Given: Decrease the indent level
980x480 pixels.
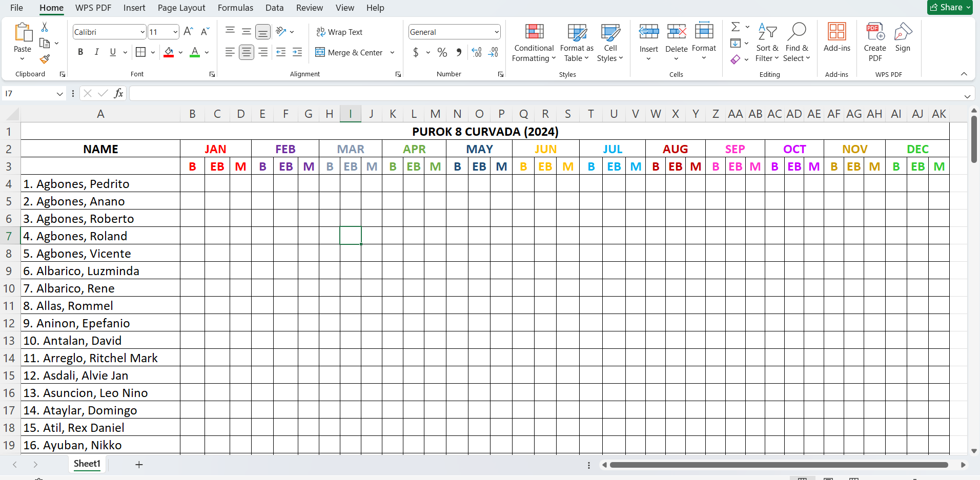Looking at the screenshot, I should [x=281, y=52].
